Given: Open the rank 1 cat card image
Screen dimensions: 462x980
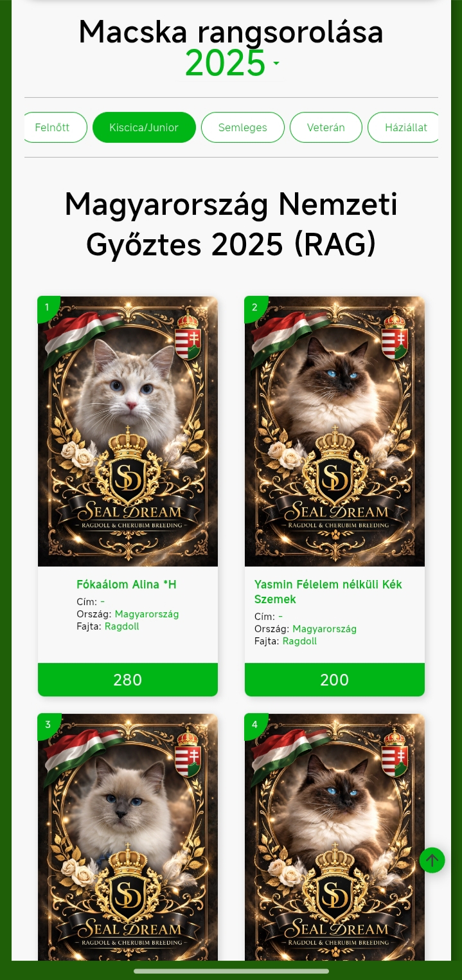Looking at the screenshot, I should 128,431.
